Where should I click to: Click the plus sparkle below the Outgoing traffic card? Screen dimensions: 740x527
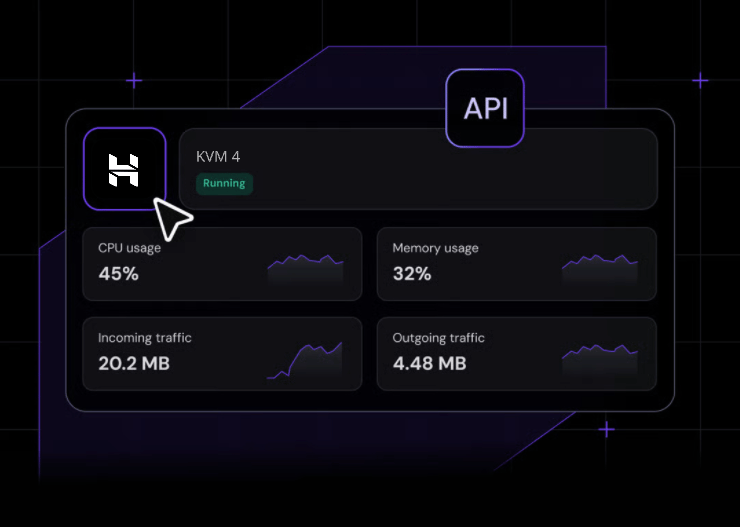(606, 430)
